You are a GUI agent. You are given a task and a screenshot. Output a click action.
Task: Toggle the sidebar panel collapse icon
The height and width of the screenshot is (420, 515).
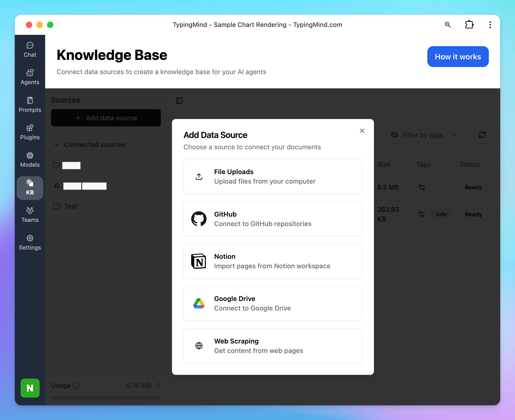(179, 101)
